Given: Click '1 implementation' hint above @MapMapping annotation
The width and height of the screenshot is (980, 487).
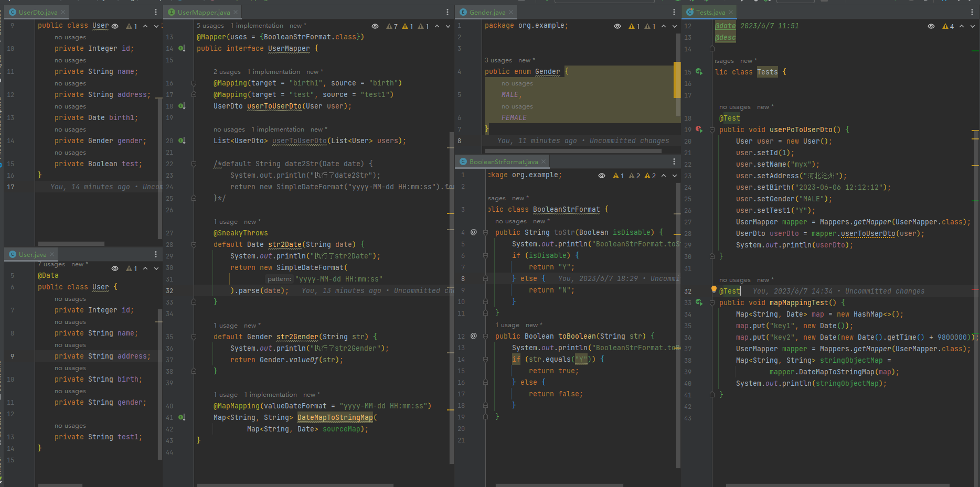Looking at the screenshot, I should [x=270, y=395].
